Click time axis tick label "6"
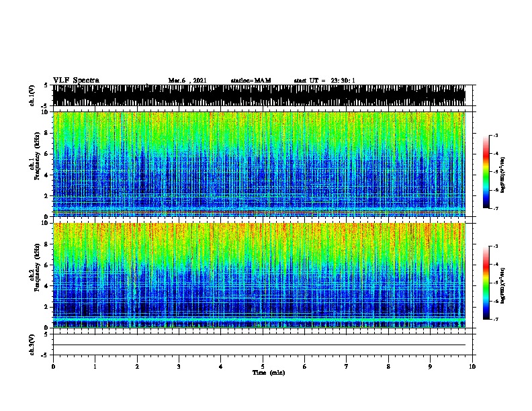532x411 pixels. [305, 367]
